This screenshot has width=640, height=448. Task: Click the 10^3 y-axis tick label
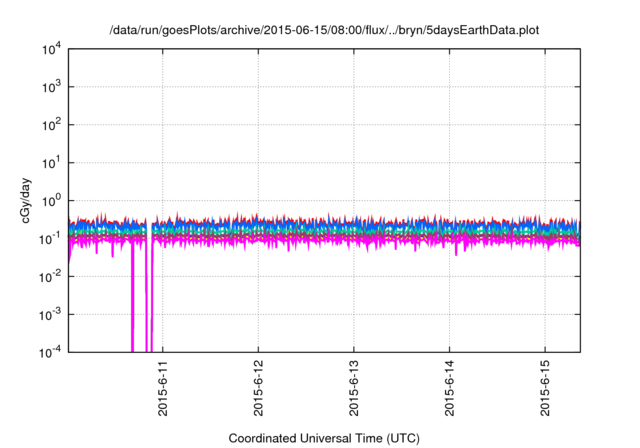tap(51, 87)
